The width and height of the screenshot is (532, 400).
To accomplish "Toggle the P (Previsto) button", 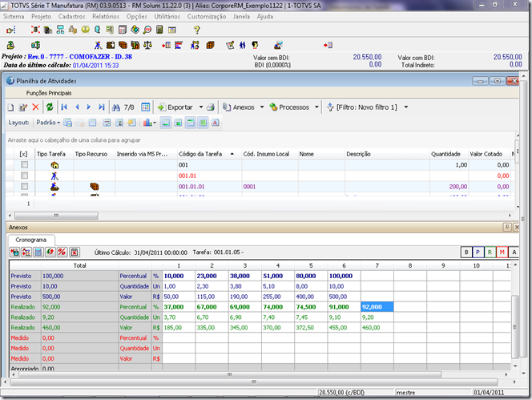I will click(x=478, y=253).
